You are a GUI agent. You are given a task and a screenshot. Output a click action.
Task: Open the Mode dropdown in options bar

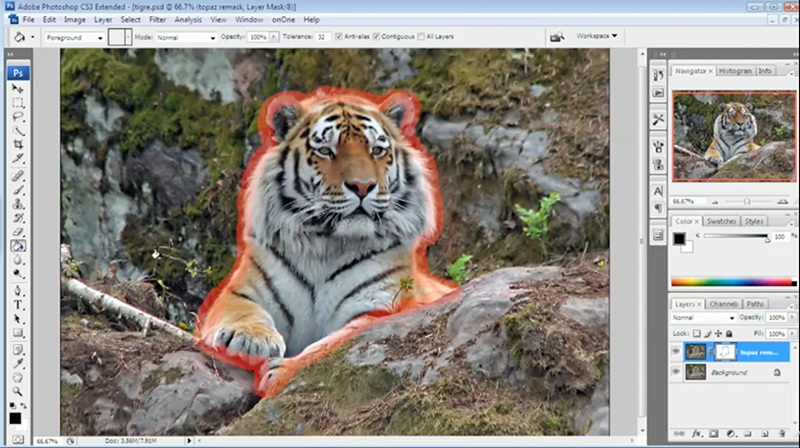pos(185,37)
